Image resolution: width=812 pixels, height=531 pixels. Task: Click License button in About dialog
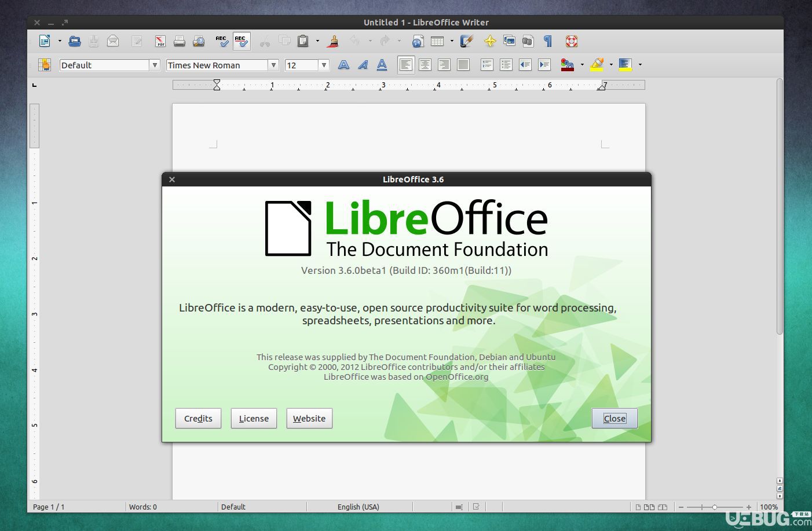coord(254,418)
